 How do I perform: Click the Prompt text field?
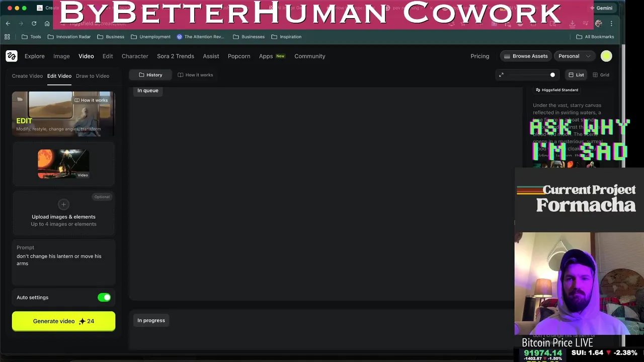pyautogui.click(x=63, y=262)
